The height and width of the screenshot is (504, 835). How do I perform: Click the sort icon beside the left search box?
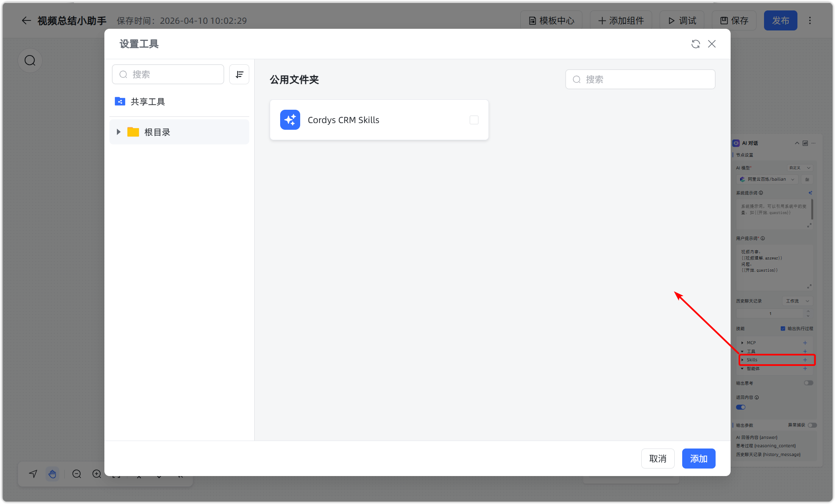(239, 74)
